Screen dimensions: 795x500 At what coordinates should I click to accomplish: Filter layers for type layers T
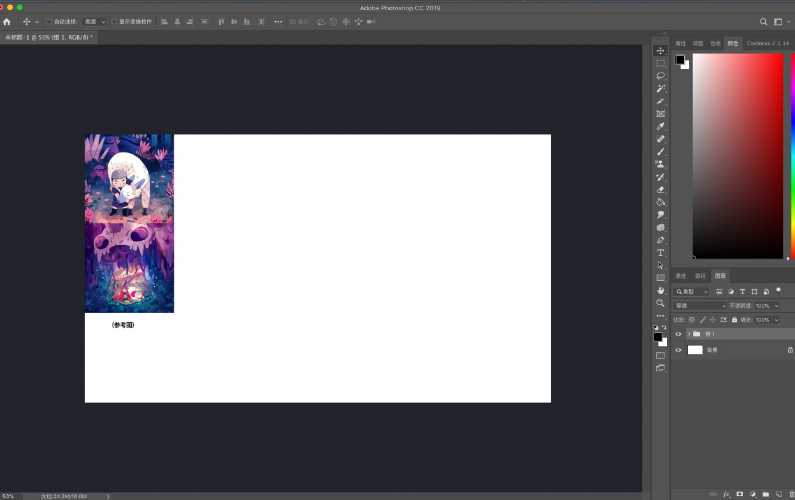(x=742, y=292)
